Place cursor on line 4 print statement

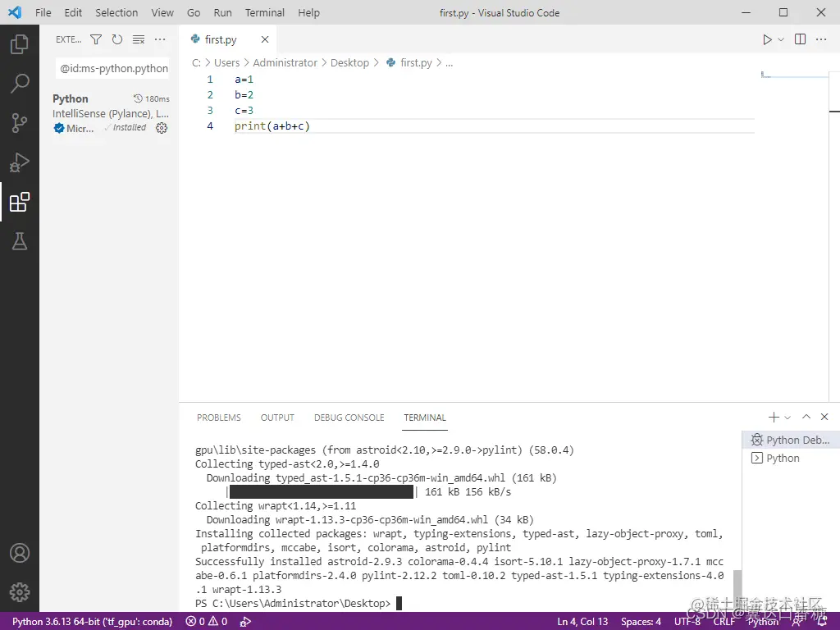[x=272, y=126]
